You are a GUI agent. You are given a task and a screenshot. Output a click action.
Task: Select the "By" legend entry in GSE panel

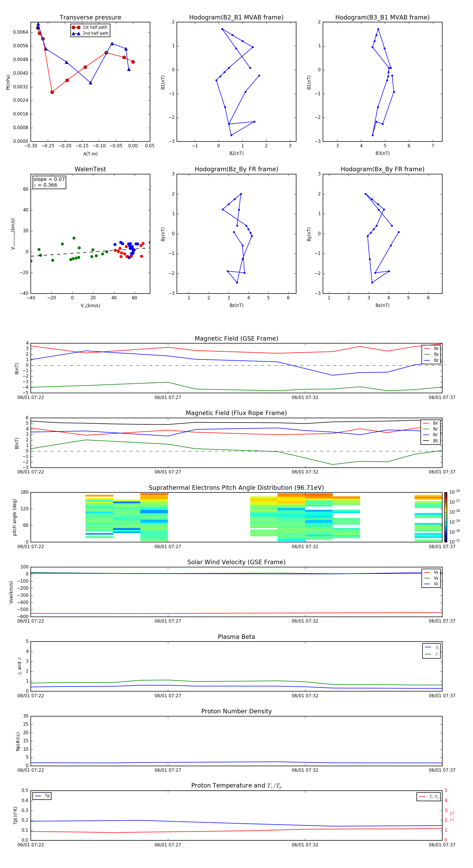tap(431, 354)
